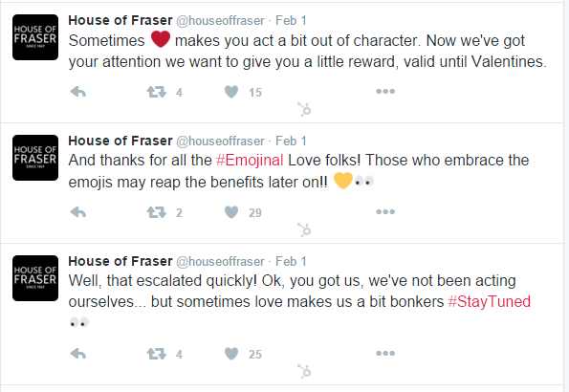Retweet the Valentines reward tweet
This screenshot has height=392, width=569.
tap(157, 92)
